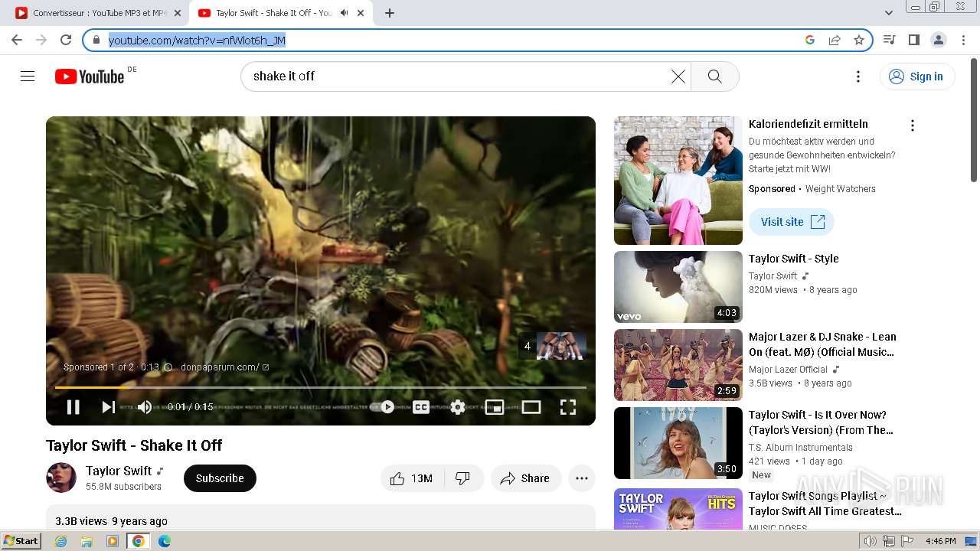Open Microsoft Edge from taskbar

coord(164,541)
